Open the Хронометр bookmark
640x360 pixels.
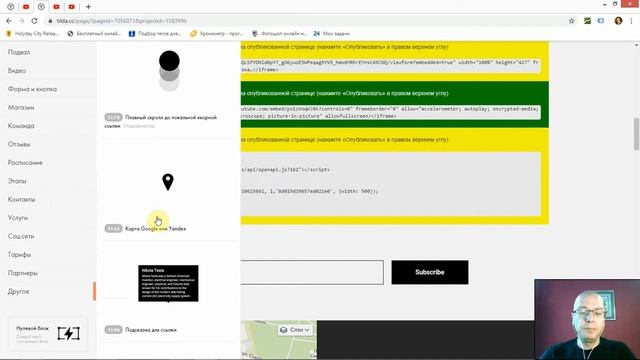click(x=217, y=33)
